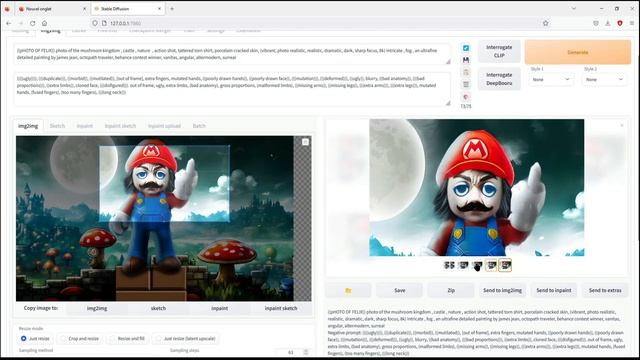Open the Firefox downloads panel
This screenshot has width=640, height=360.
pyautogui.click(x=608, y=23)
